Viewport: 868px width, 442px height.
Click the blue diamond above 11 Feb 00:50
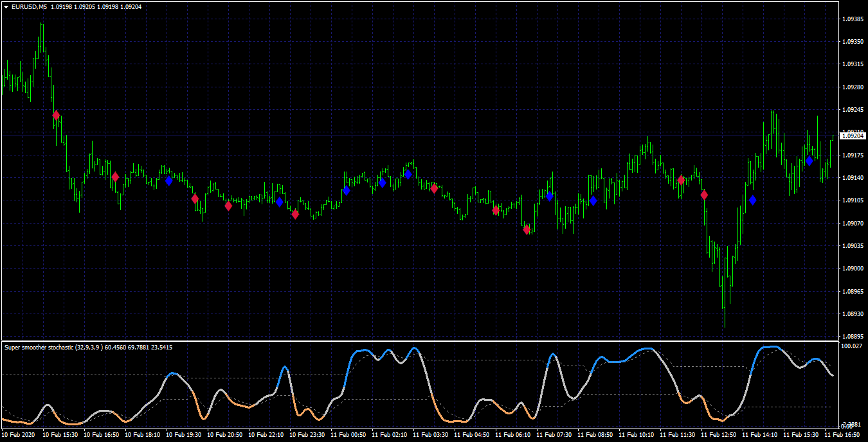click(346, 190)
